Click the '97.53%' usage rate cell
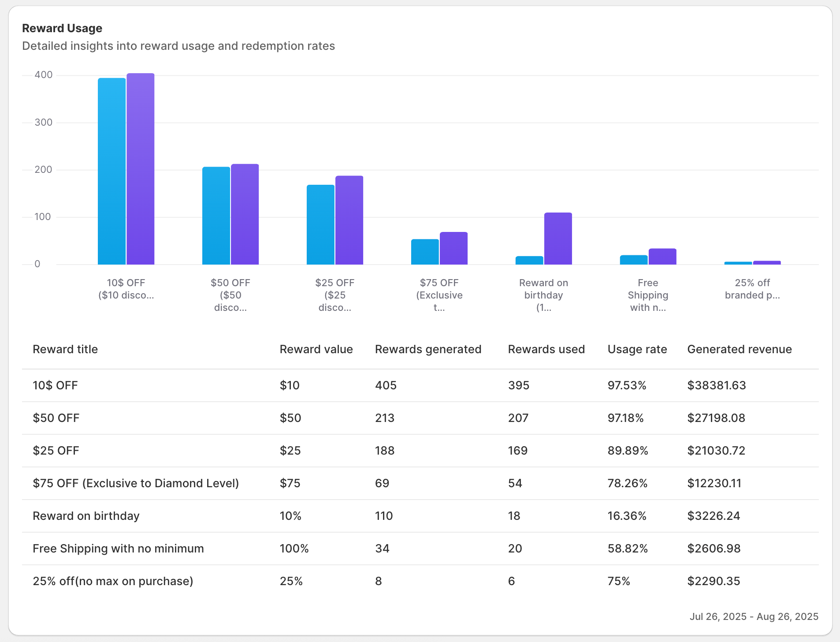Viewport: 840px width, 642px height. (x=627, y=385)
